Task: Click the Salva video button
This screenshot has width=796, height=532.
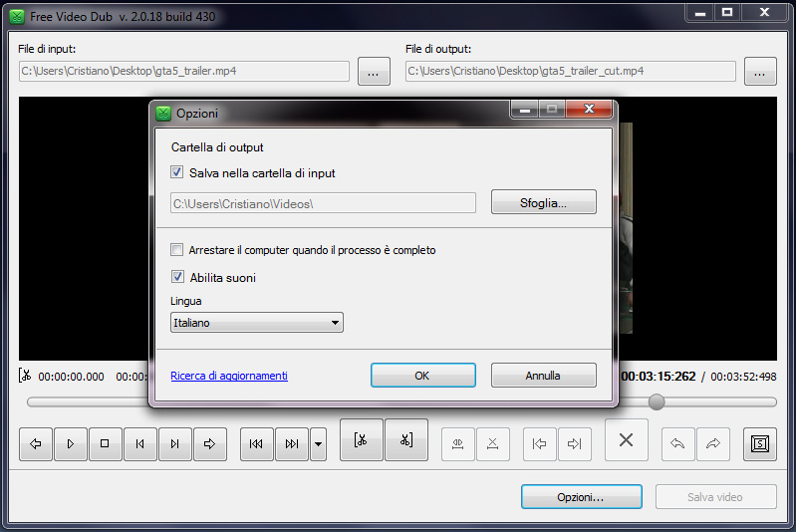Action: pos(716,496)
